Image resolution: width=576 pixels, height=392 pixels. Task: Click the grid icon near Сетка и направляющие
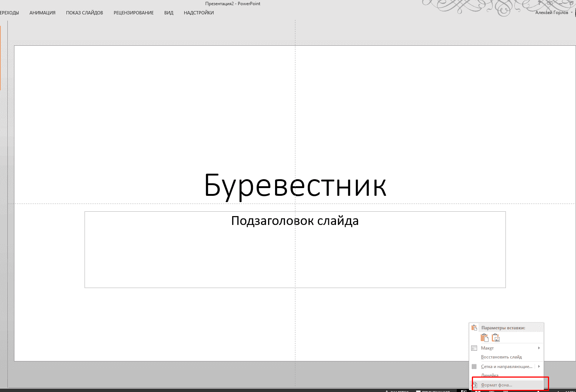tap(474, 366)
